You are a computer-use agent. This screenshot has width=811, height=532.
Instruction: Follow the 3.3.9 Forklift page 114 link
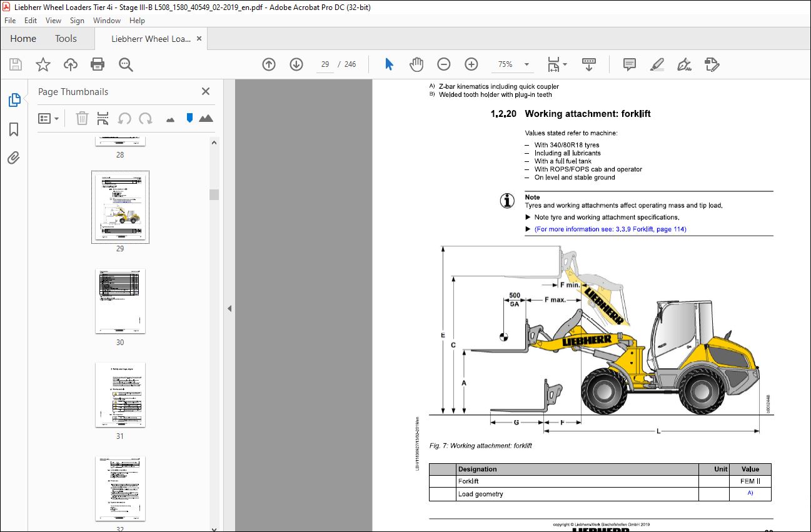pos(610,229)
